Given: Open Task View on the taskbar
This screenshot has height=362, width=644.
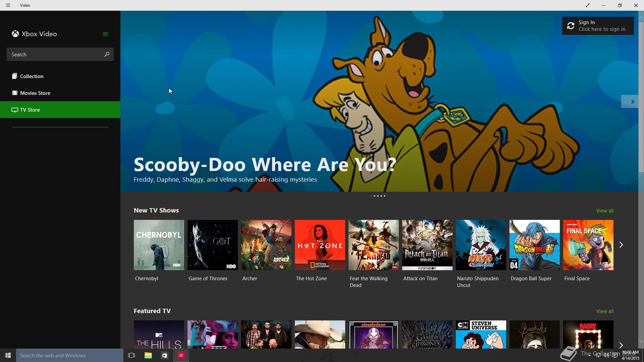Looking at the screenshot, I should [131, 355].
